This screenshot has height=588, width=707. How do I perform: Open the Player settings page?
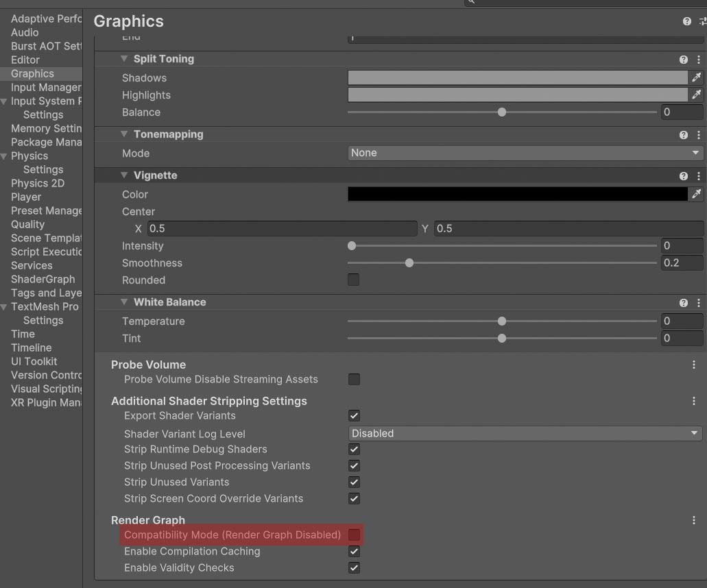click(26, 197)
